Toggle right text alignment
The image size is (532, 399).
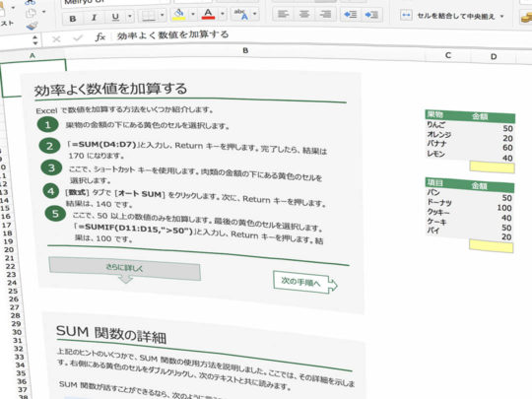point(325,14)
